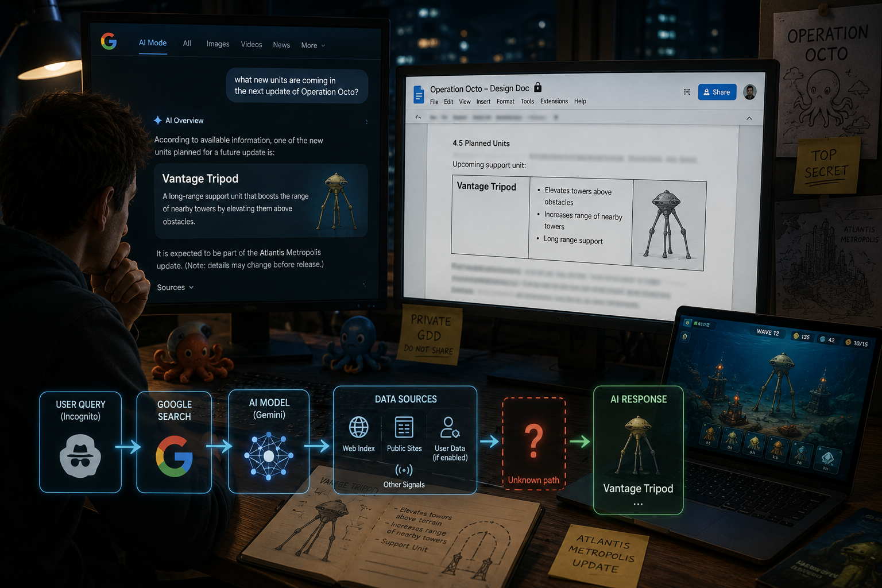
Task: Expand the More search options dropdown
Action: (313, 45)
